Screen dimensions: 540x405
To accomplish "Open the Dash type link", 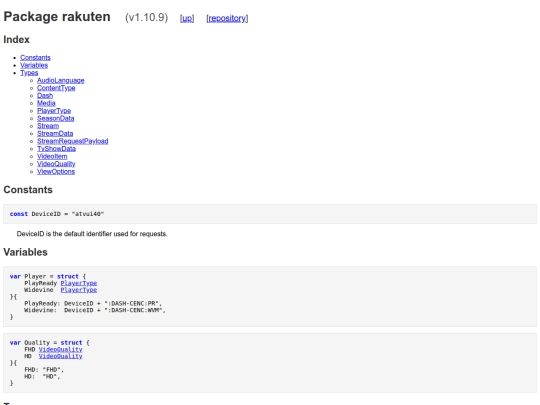I will (x=45, y=95).
